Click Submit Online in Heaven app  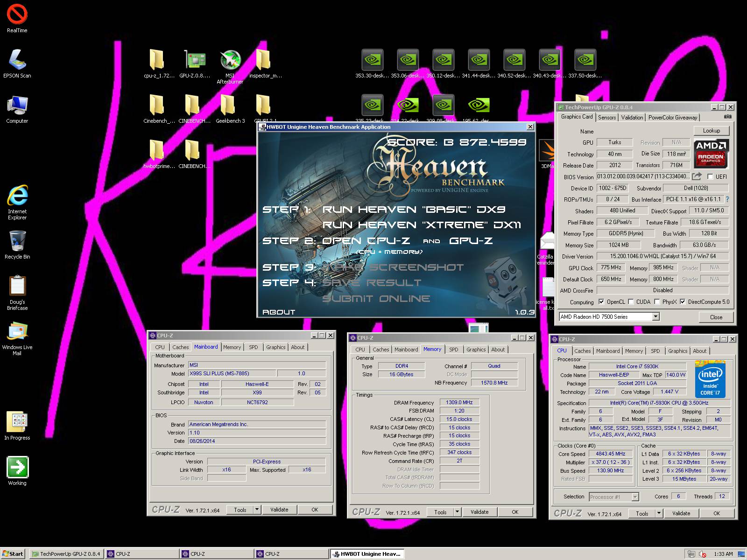click(x=376, y=299)
